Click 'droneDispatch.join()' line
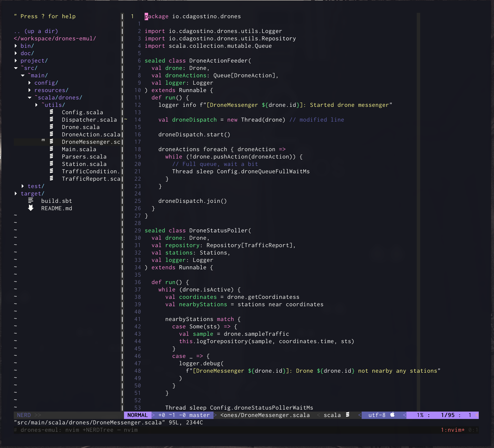This screenshot has height=448, width=494. coord(193,201)
